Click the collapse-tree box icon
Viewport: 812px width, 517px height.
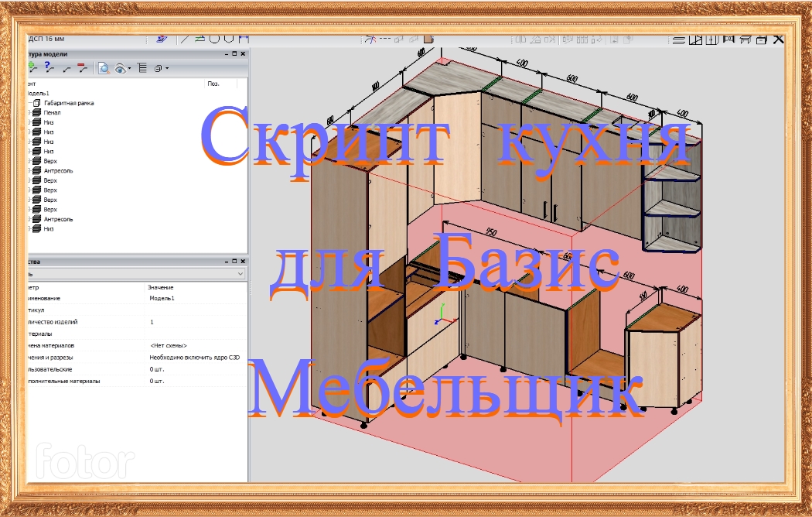pos(159,68)
